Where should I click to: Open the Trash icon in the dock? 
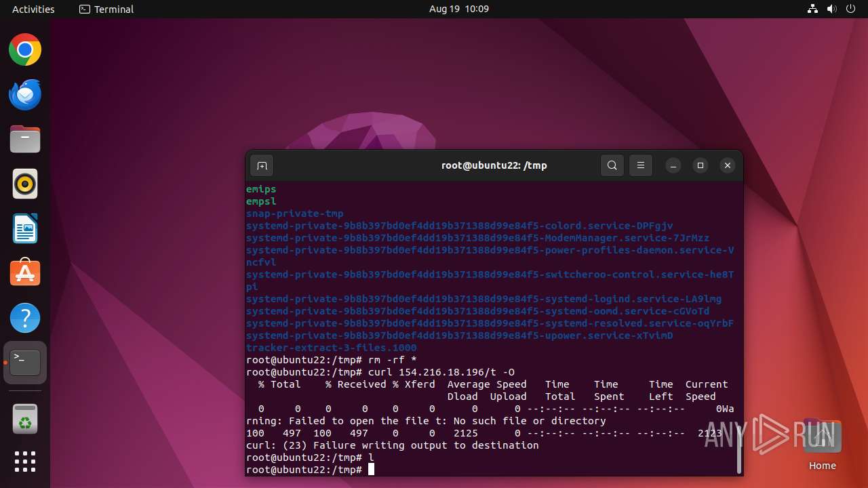click(x=25, y=420)
